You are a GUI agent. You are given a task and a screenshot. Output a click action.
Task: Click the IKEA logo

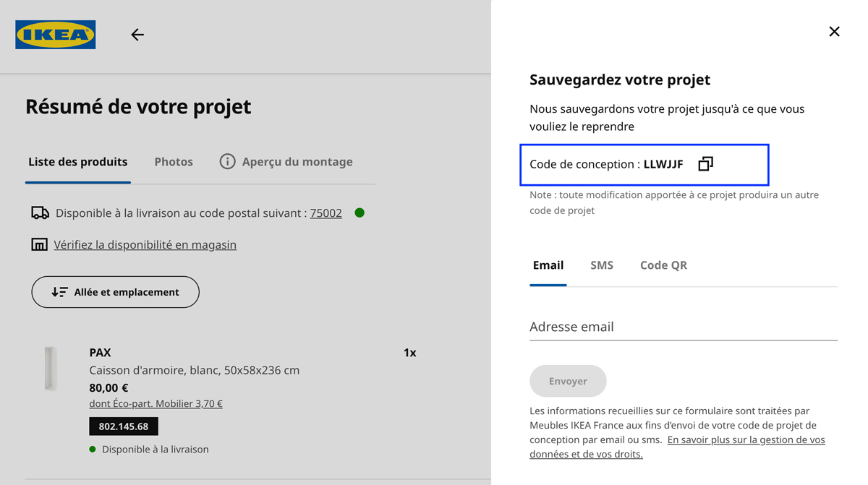(x=56, y=35)
